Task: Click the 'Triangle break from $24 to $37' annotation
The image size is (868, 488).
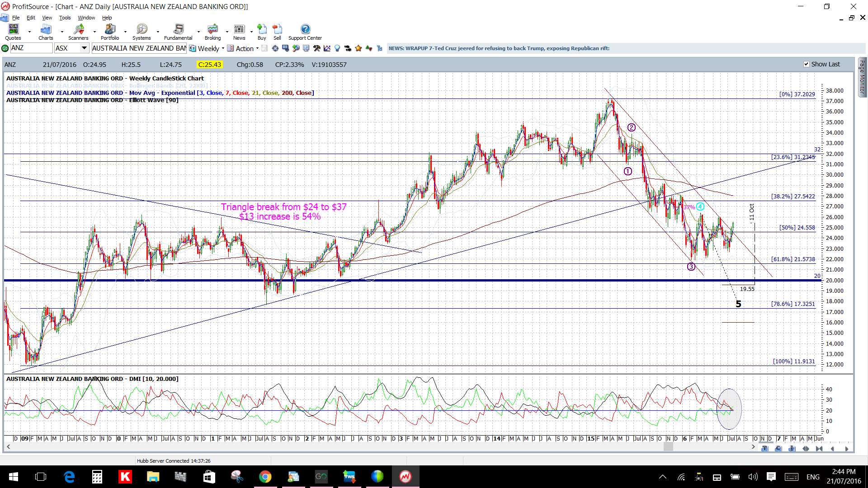Action: tap(283, 207)
